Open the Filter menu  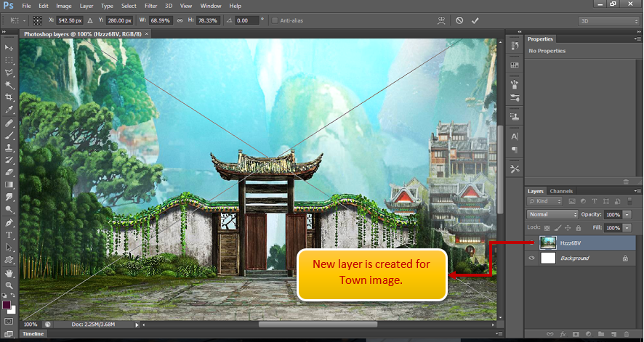click(x=150, y=6)
